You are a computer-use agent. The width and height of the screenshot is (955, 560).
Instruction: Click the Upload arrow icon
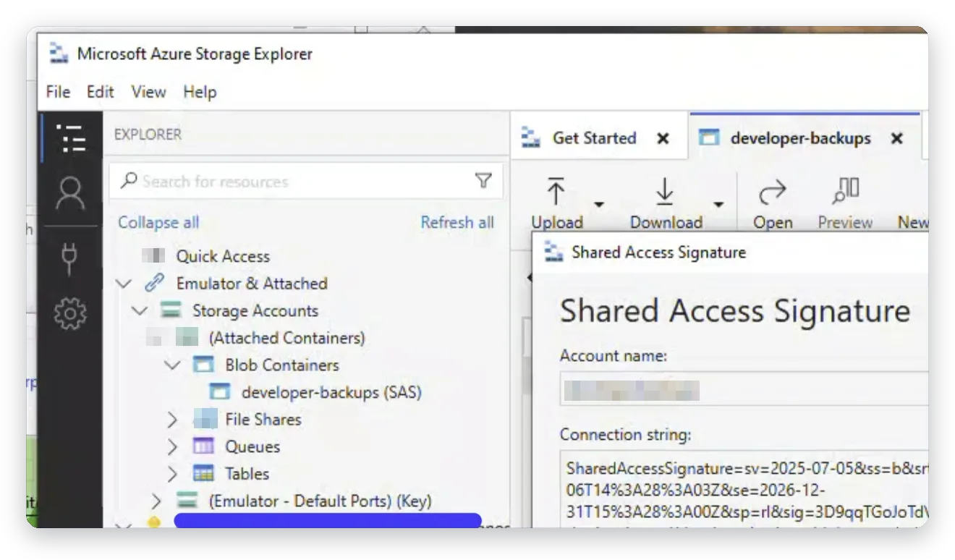coord(556,192)
